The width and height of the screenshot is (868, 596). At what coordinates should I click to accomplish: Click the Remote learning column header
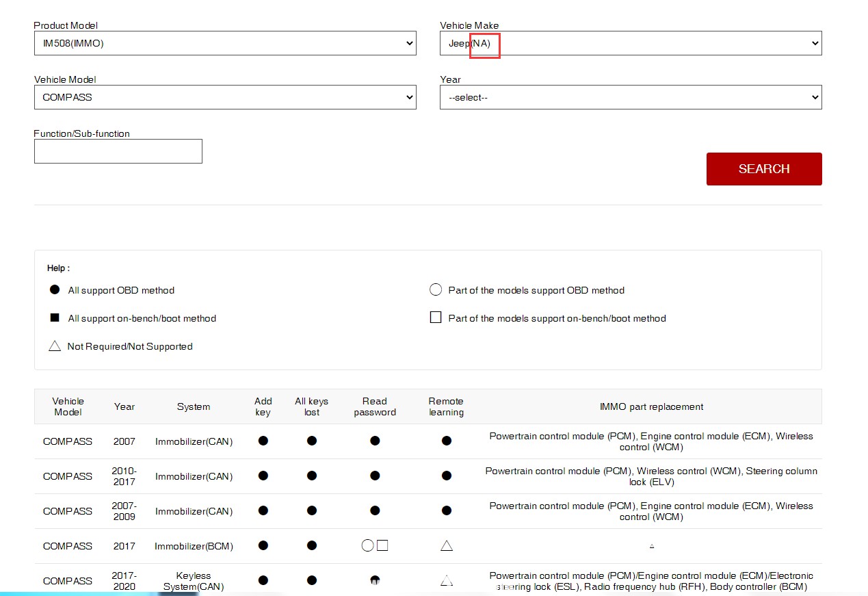coord(447,406)
